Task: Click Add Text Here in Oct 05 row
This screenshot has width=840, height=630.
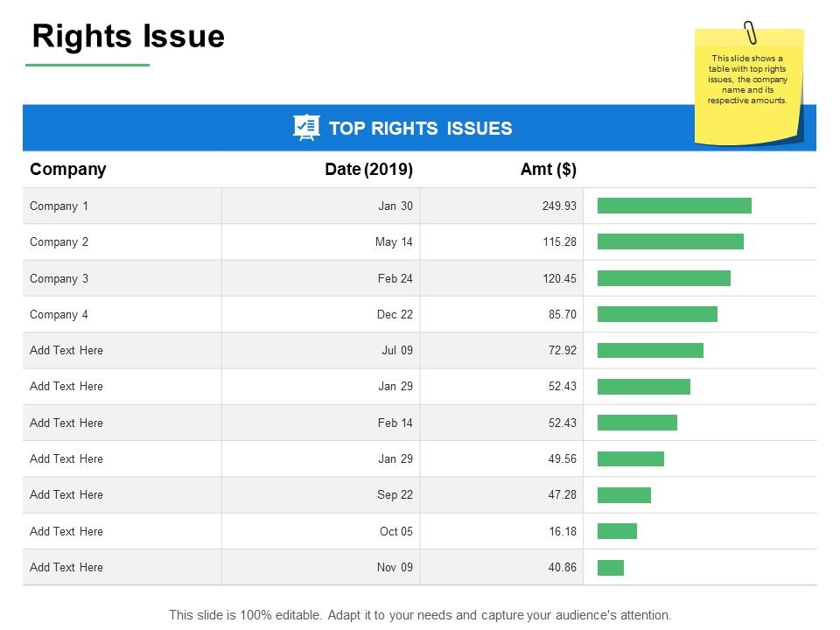Action: coord(66,531)
